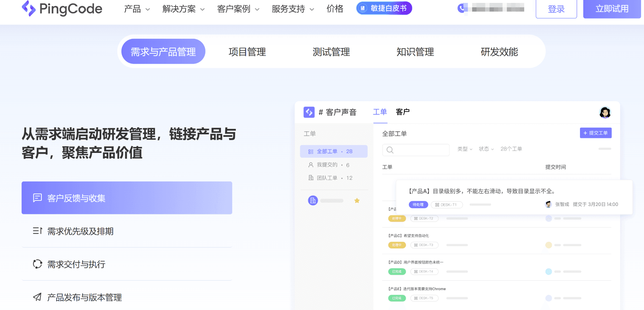Click the PingCode logo
Screen dimensions: 644x310
(62, 9)
